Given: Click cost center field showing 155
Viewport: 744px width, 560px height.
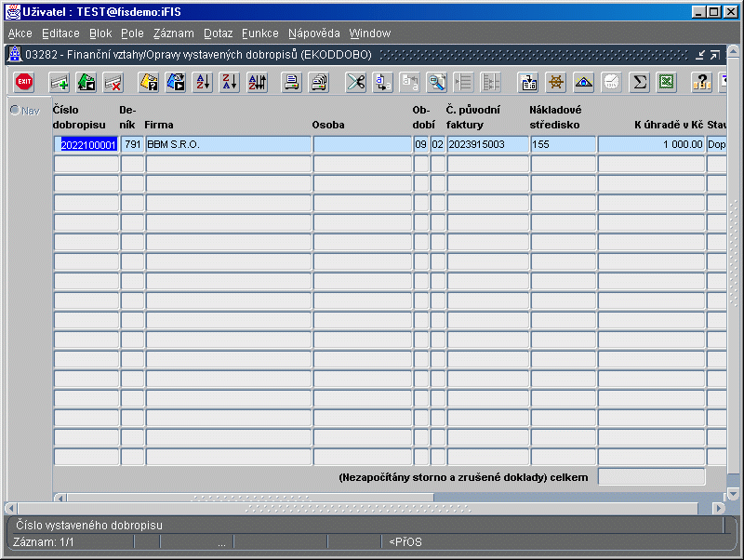Looking at the screenshot, I should [564, 144].
